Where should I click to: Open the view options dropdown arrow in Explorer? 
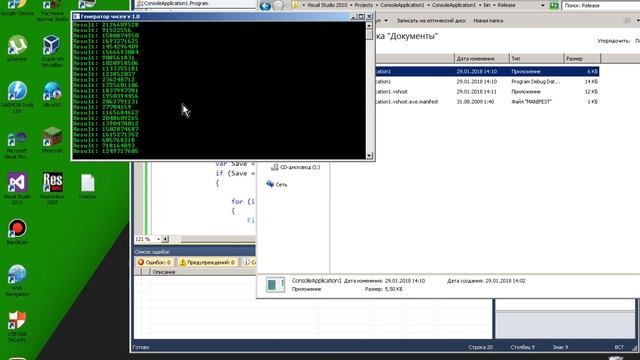click(x=638, y=20)
